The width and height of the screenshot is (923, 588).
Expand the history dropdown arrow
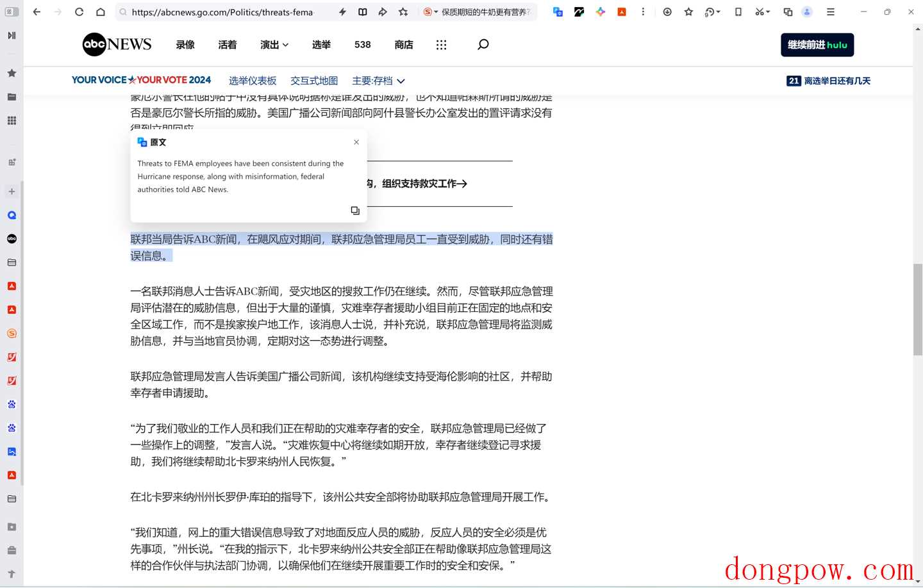pos(719,12)
